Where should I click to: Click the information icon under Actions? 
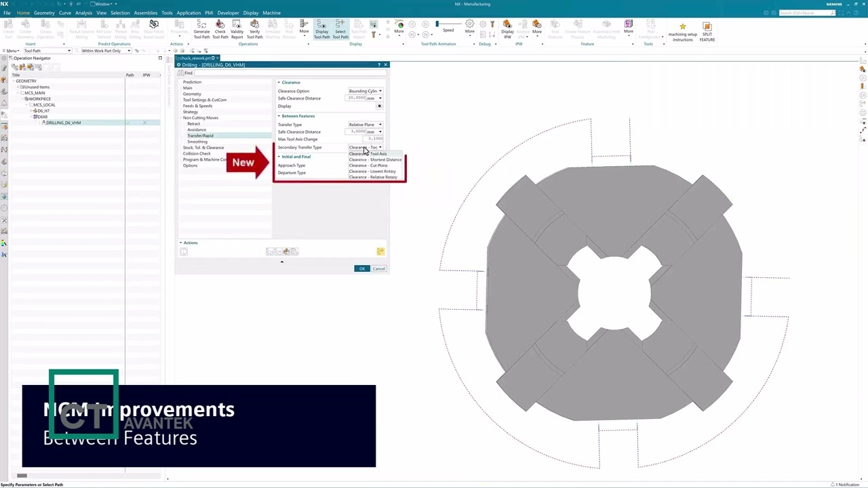tap(184, 251)
